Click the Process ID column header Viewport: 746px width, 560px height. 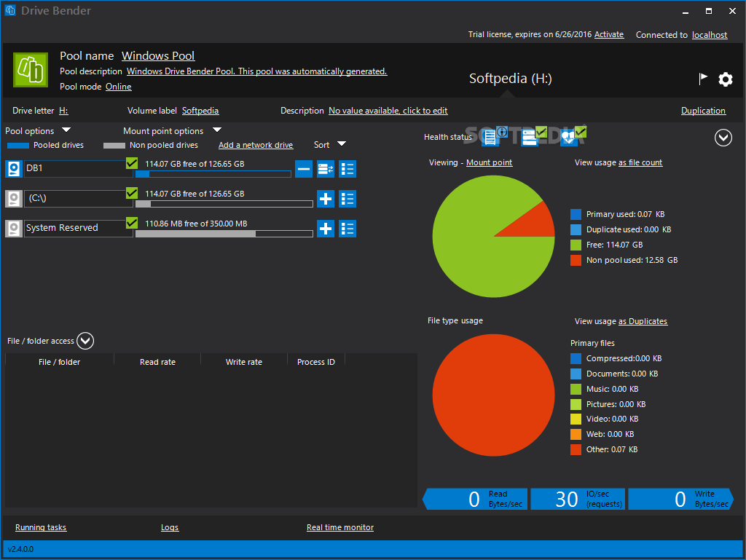pos(316,362)
